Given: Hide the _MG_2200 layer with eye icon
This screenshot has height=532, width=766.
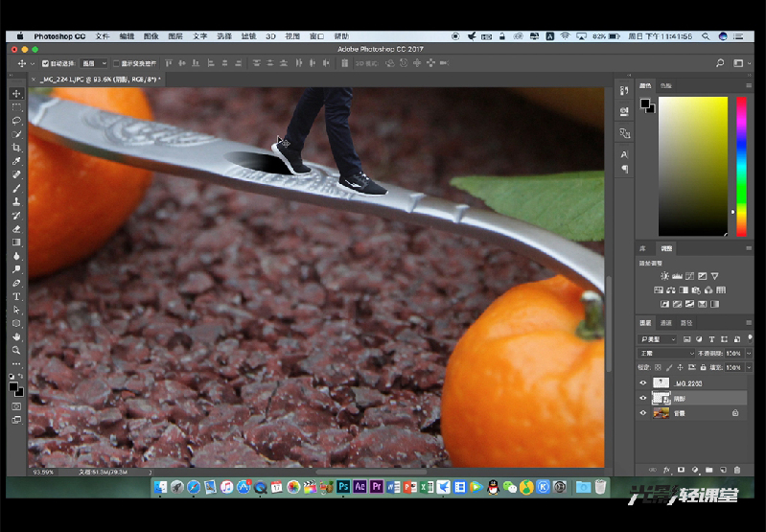Looking at the screenshot, I should click(x=643, y=382).
